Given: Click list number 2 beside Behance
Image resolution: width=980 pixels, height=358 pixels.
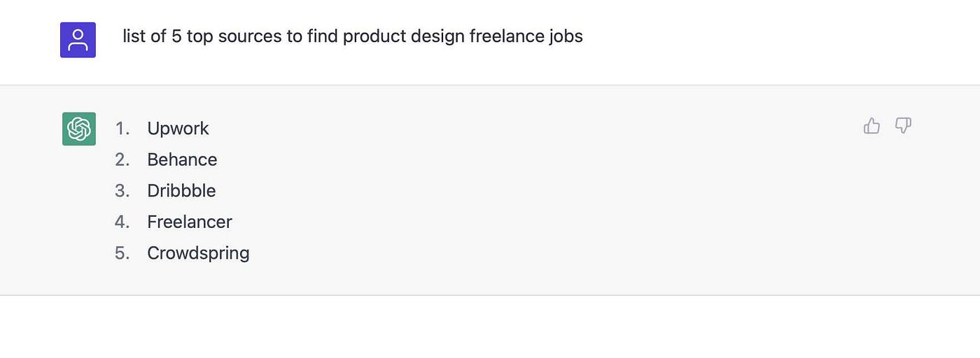Looking at the screenshot, I should [122, 160].
